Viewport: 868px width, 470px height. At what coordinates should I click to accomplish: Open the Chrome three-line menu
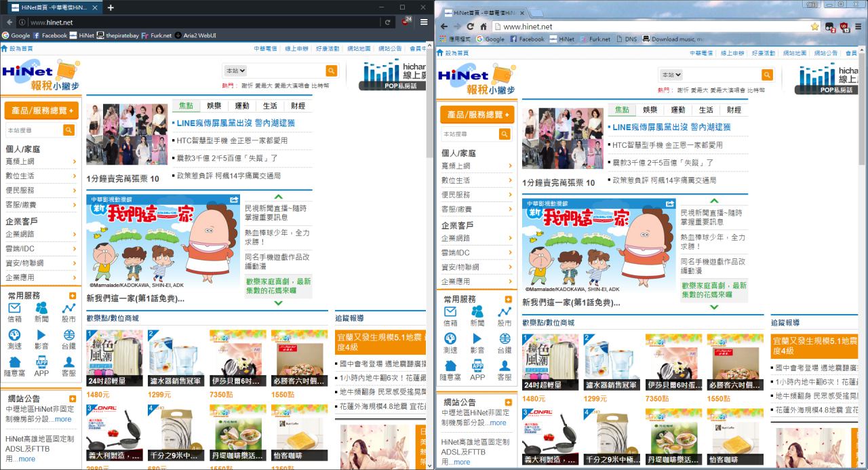point(859,26)
